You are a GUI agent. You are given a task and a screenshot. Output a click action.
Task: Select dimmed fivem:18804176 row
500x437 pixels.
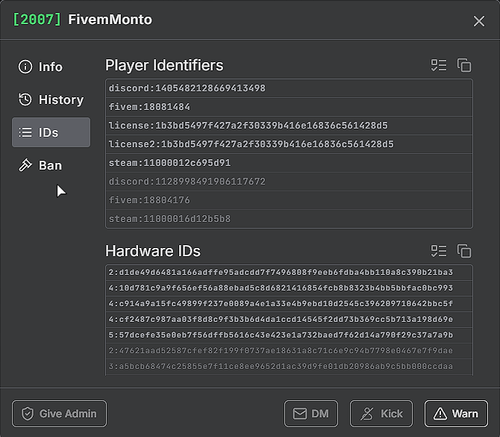pos(289,200)
